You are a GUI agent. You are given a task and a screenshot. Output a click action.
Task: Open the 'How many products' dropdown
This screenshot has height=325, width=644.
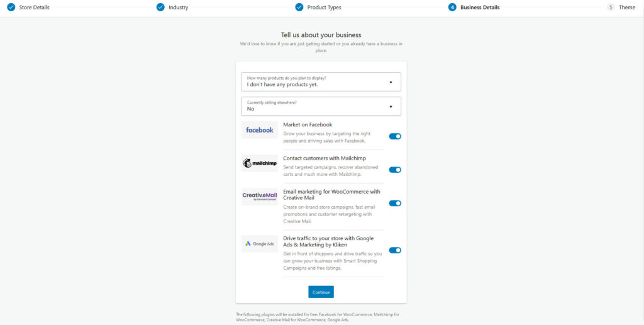pos(321,82)
